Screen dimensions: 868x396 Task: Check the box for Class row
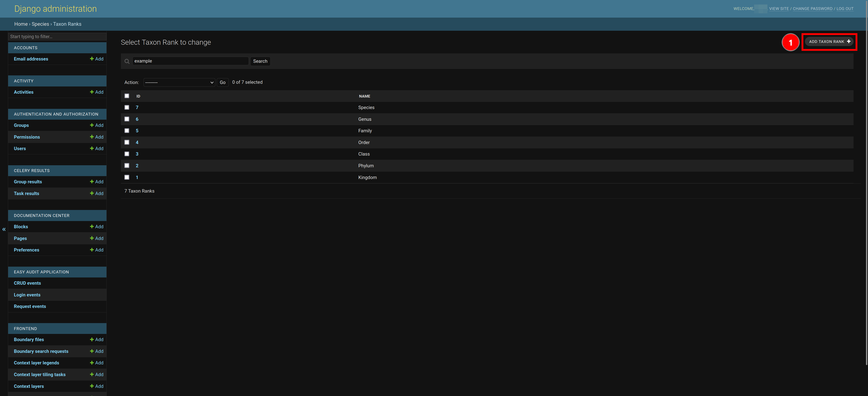[x=127, y=154]
